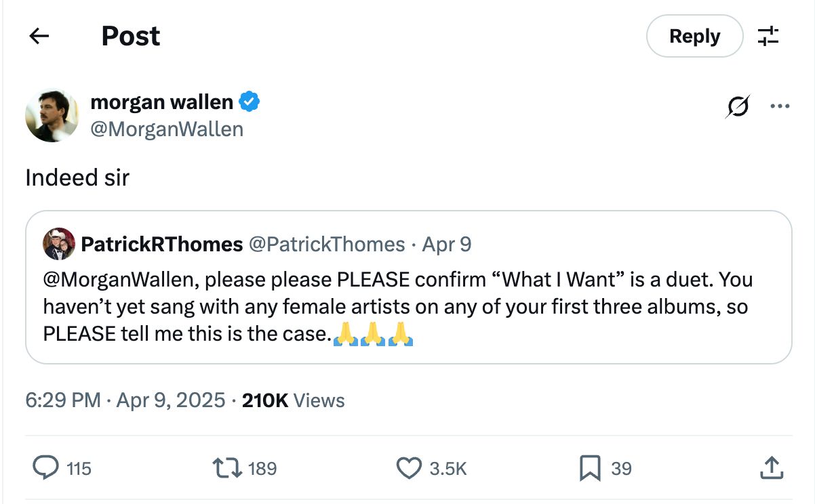The image size is (815, 504).
Task: Open the @MorganWallen mention link
Action: pos(119,280)
